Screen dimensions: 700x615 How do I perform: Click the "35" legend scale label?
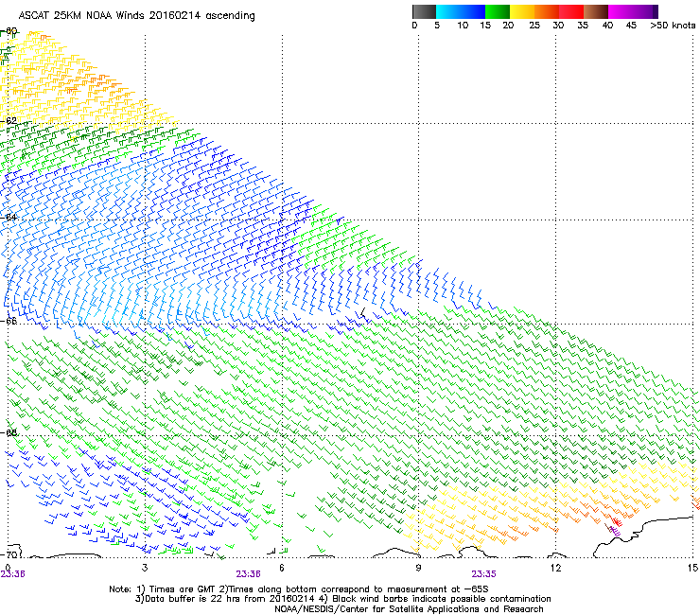(x=583, y=26)
